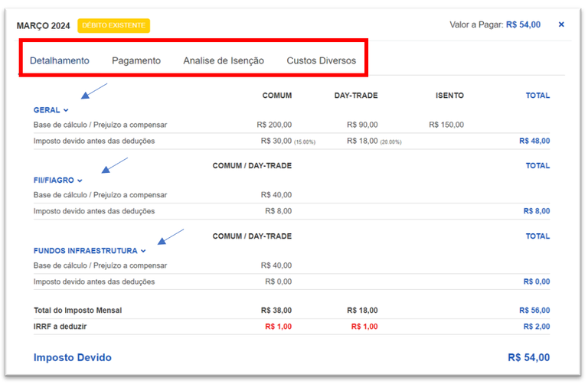Click the TOTAL header above GERAL
588x384 pixels.
pyautogui.click(x=537, y=96)
